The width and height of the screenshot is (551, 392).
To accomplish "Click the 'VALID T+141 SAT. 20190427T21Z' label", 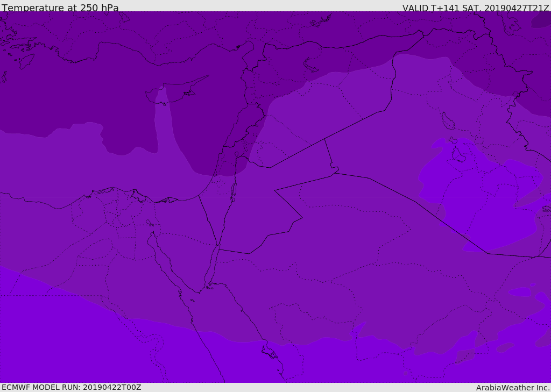I will coord(476,8).
